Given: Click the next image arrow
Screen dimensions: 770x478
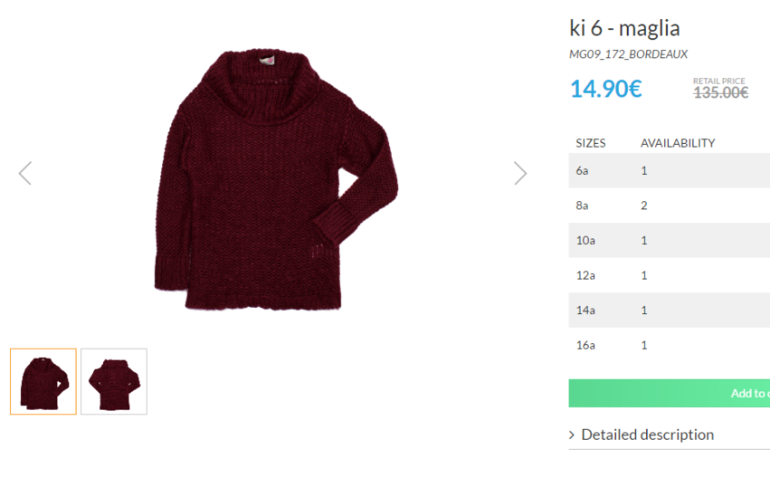Looking at the screenshot, I should pyautogui.click(x=520, y=173).
